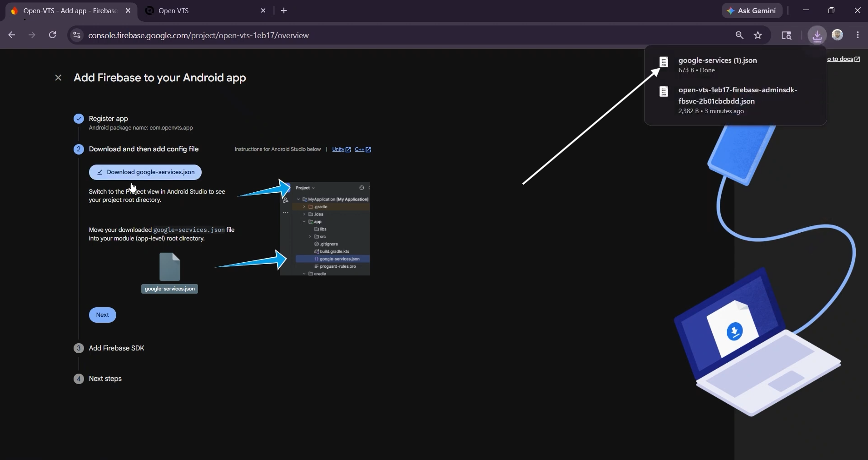868x460 pixels.
Task: Open downloaded firebase-adminsdk json file
Action: [735, 100]
